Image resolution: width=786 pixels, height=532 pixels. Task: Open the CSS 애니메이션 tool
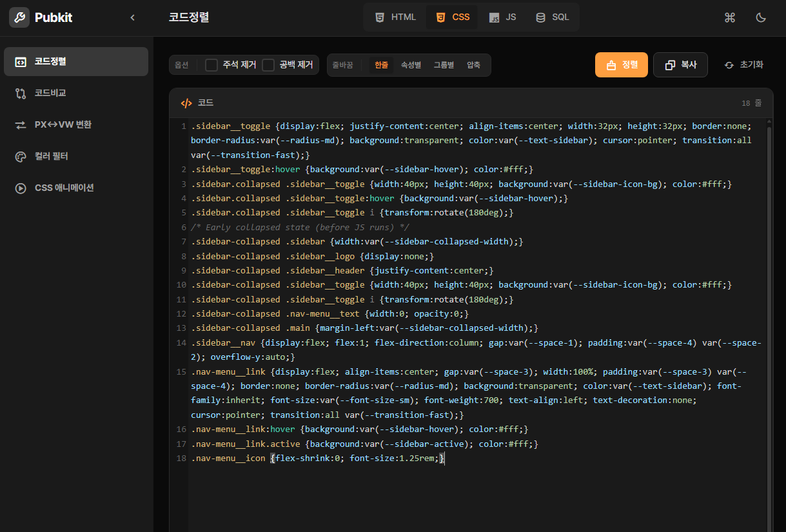(x=64, y=188)
